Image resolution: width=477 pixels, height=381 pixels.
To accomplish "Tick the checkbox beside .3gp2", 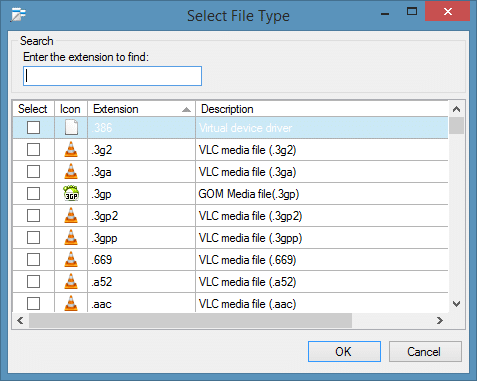I will click(33, 215).
